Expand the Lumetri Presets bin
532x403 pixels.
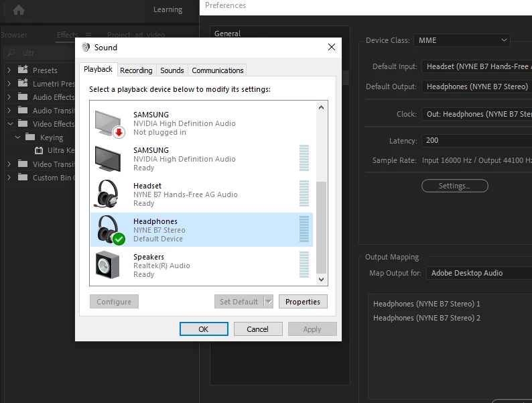9,84
